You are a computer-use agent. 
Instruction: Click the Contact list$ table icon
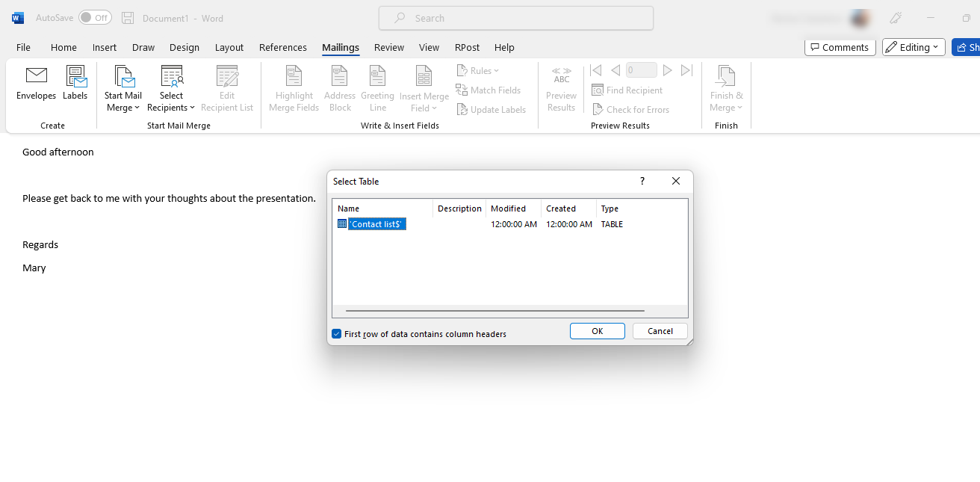tap(342, 224)
